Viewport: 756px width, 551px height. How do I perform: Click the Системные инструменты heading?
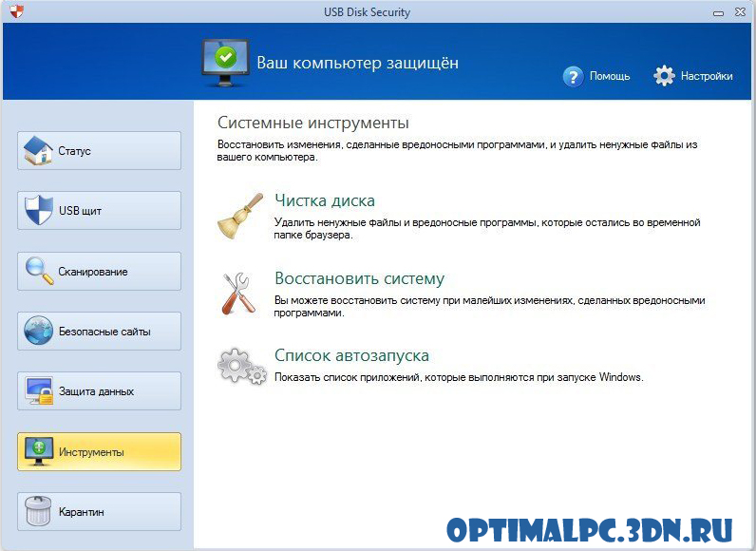[x=312, y=123]
